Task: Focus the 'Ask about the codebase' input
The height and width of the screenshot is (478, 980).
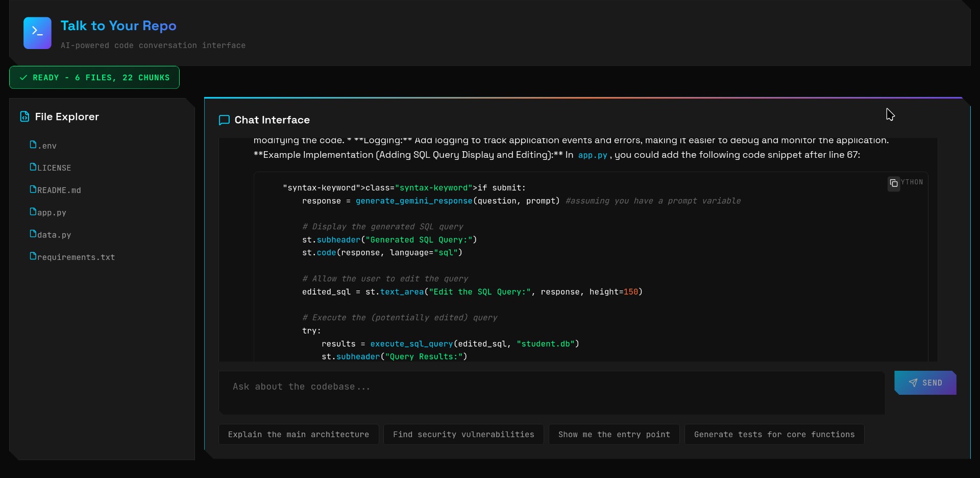Action: click(551, 392)
